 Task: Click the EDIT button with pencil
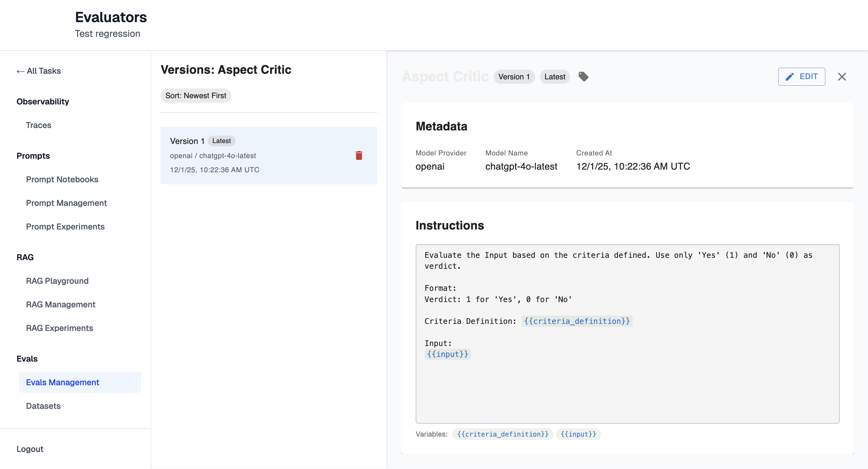[801, 77]
